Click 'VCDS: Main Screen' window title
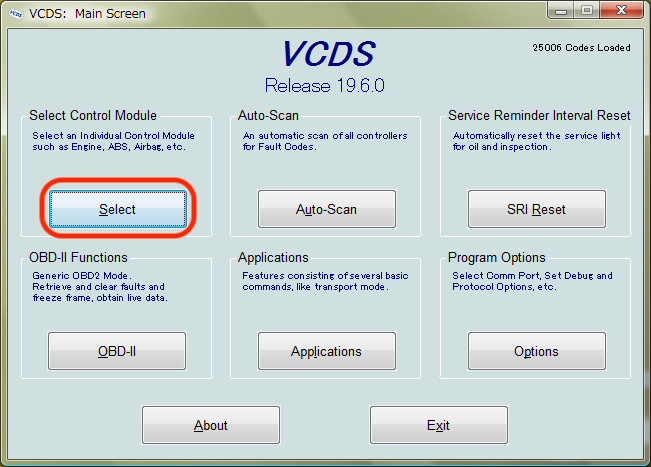651x467 pixels. coord(87,14)
